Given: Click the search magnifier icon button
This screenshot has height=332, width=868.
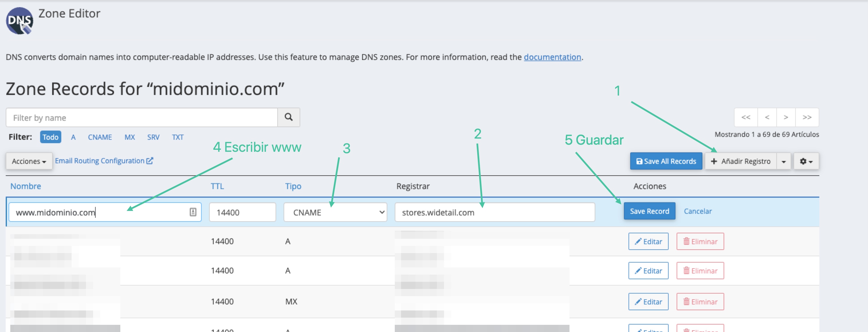Looking at the screenshot, I should click(x=288, y=117).
